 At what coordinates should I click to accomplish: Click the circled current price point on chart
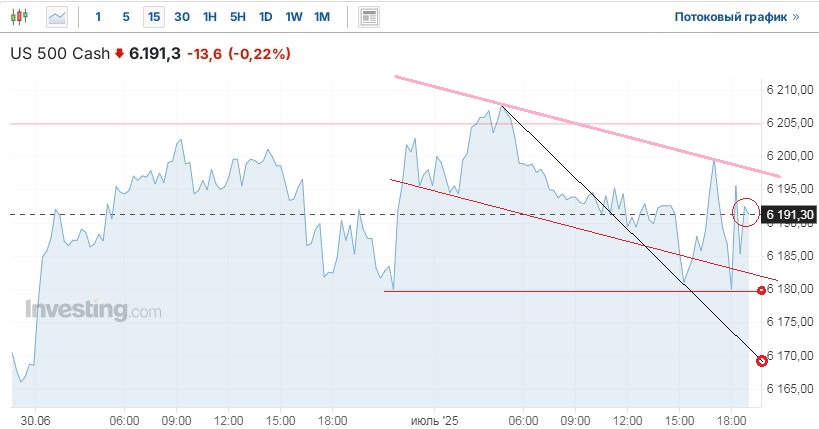(x=745, y=212)
